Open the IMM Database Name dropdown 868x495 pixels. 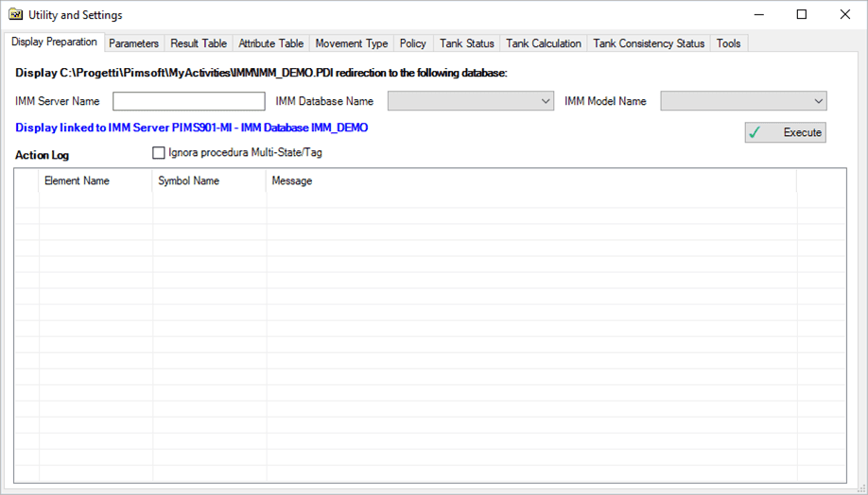pos(470,101)
